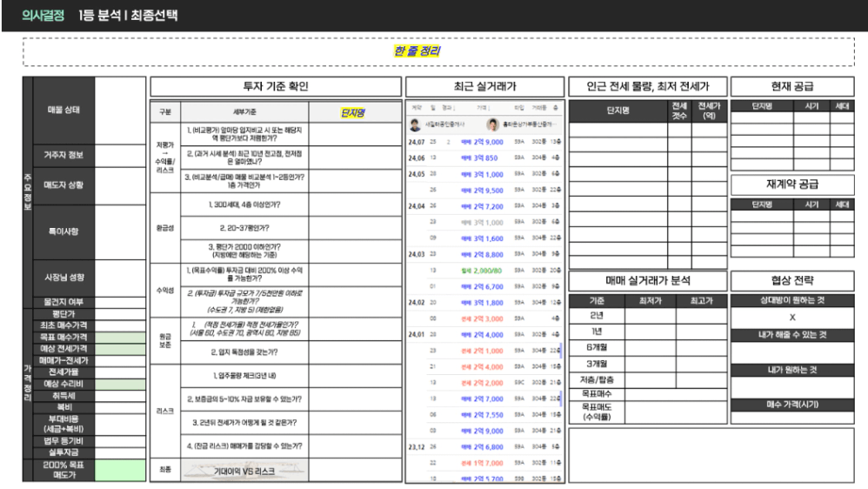
Task: Click the cell beside 사장님 성향
Action: pyautogui.click(x=120, y=278)
